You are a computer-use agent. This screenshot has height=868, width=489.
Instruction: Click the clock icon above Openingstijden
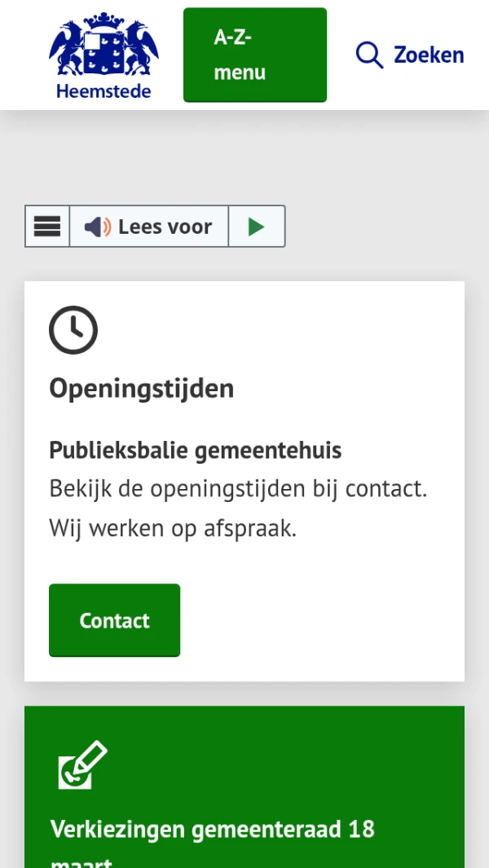click(x=73, y=330)
